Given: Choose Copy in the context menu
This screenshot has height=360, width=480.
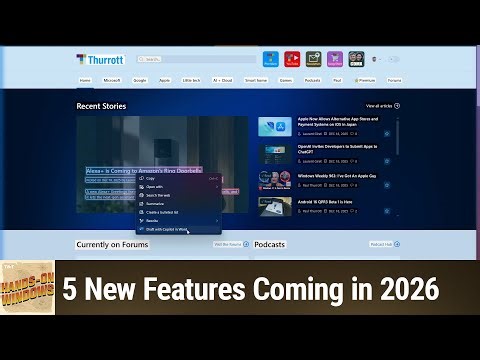Looking at the screenshot, I should tap(179, 178).
